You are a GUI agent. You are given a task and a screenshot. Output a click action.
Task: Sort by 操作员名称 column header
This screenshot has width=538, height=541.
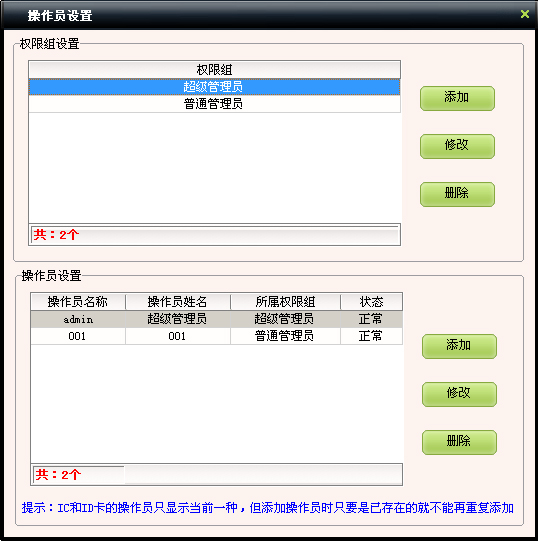point(78,302)
